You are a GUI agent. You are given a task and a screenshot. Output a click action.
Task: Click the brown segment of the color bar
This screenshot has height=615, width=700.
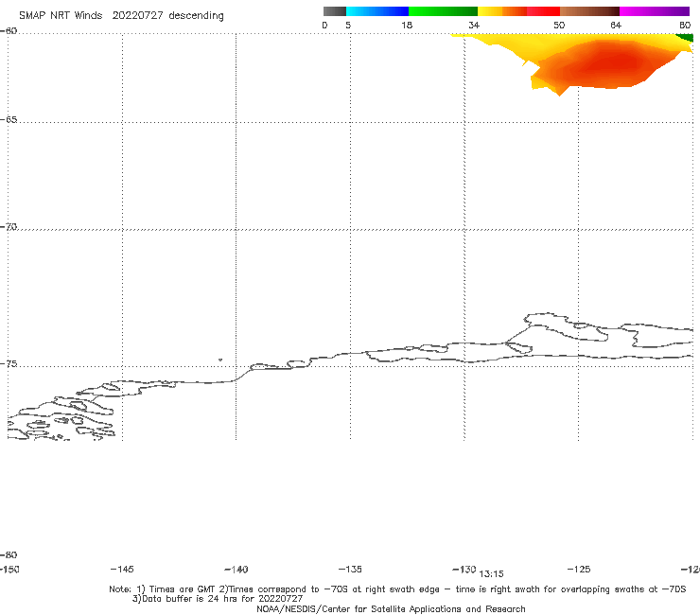point(589,11)
